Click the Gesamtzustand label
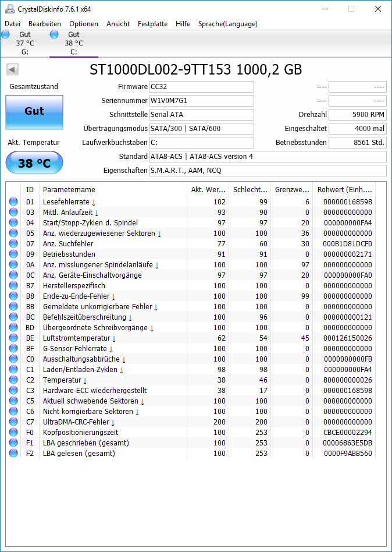The height and width of the screenshot is (552, 392). (34, 87)
